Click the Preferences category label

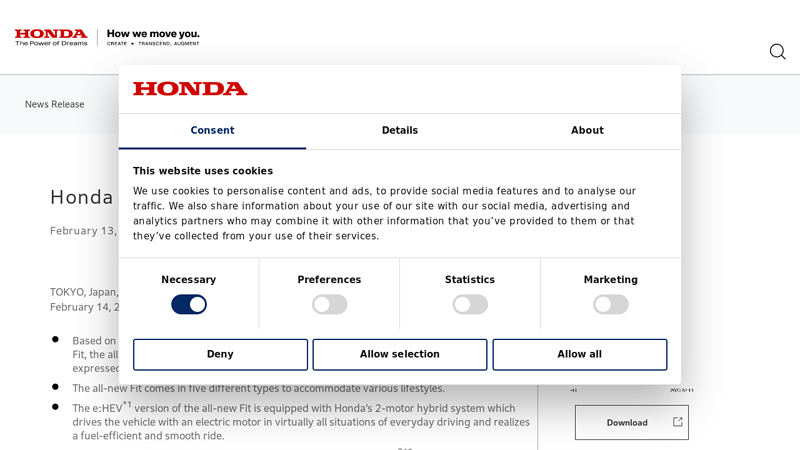pyautogui.click(x=330, y=280)
